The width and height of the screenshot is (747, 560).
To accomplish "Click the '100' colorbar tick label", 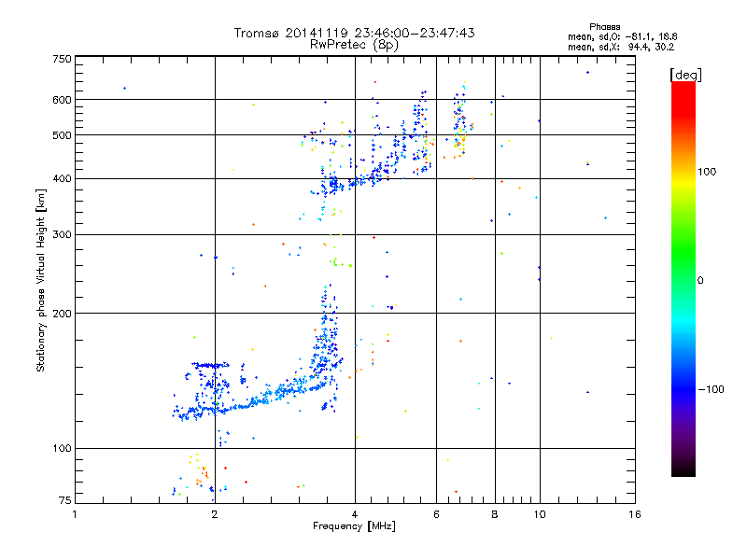I will (707, 172).
